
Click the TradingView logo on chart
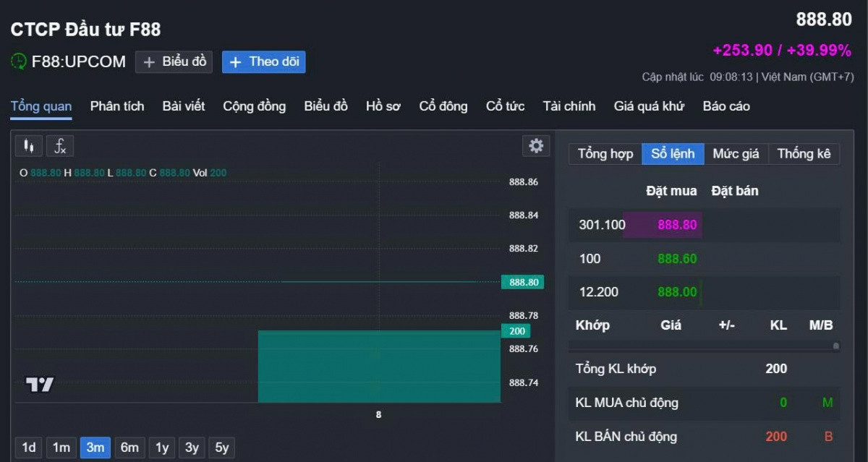tap(40, 385)
